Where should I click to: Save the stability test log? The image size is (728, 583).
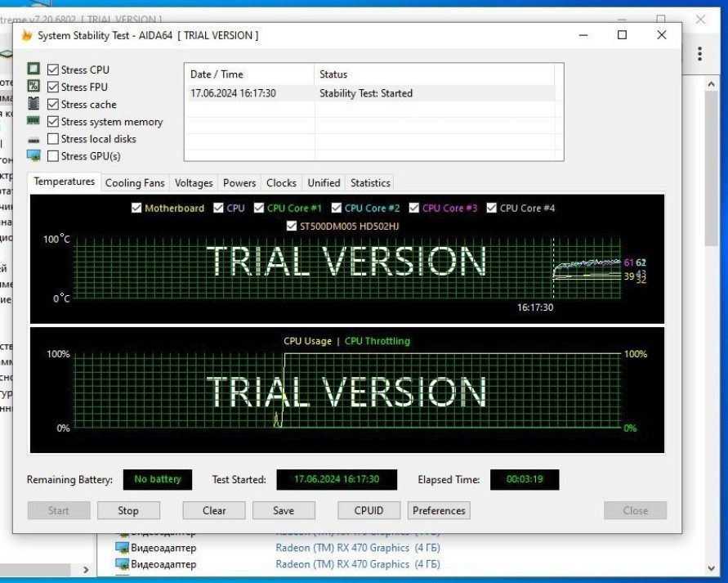(284, 510)
